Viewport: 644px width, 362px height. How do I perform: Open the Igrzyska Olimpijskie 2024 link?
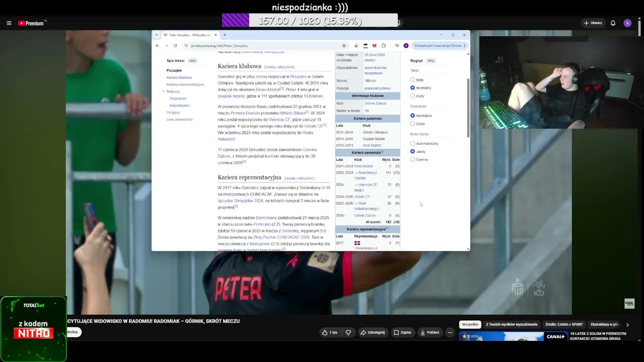(x=240, y=201)
